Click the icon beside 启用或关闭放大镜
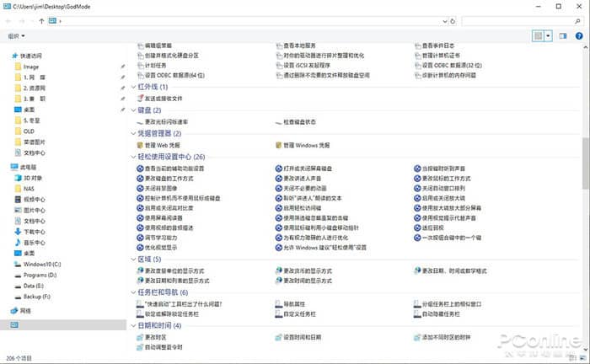Screen dimensions: 590x364 click(417, 198)
